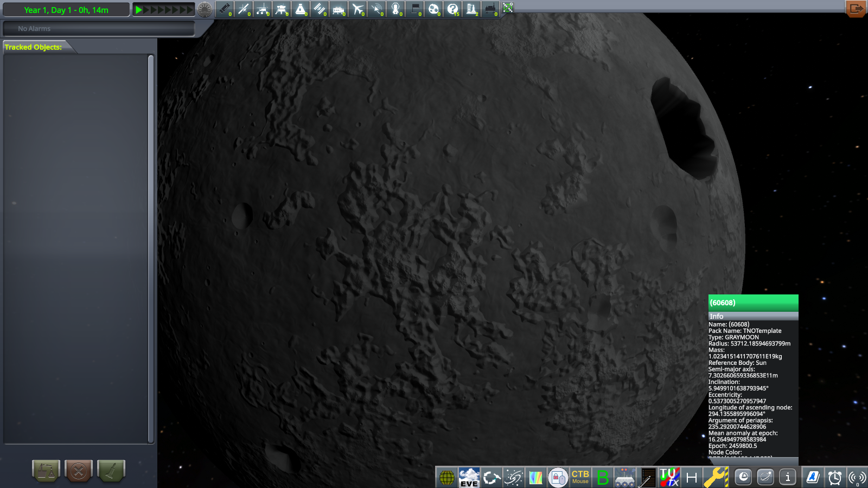Expand the Info section header

click(753, 316)
